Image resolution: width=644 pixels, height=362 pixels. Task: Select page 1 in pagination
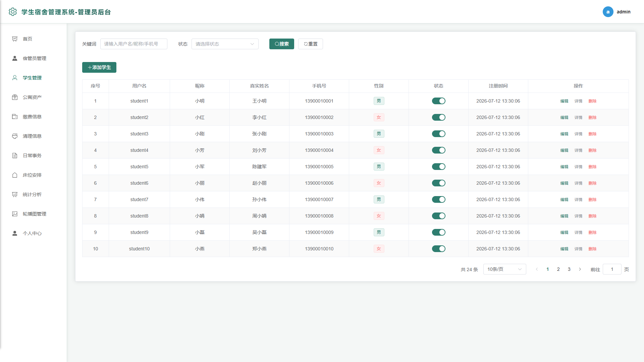[547, 269]
